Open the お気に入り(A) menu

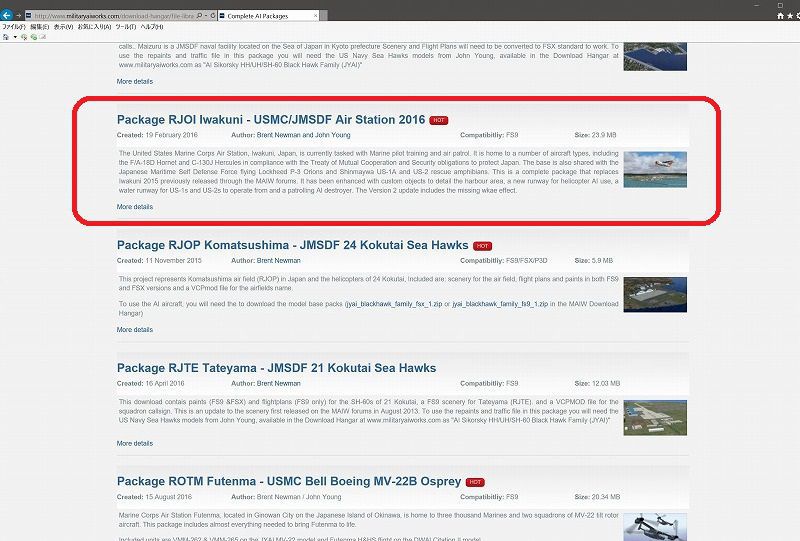94,27
